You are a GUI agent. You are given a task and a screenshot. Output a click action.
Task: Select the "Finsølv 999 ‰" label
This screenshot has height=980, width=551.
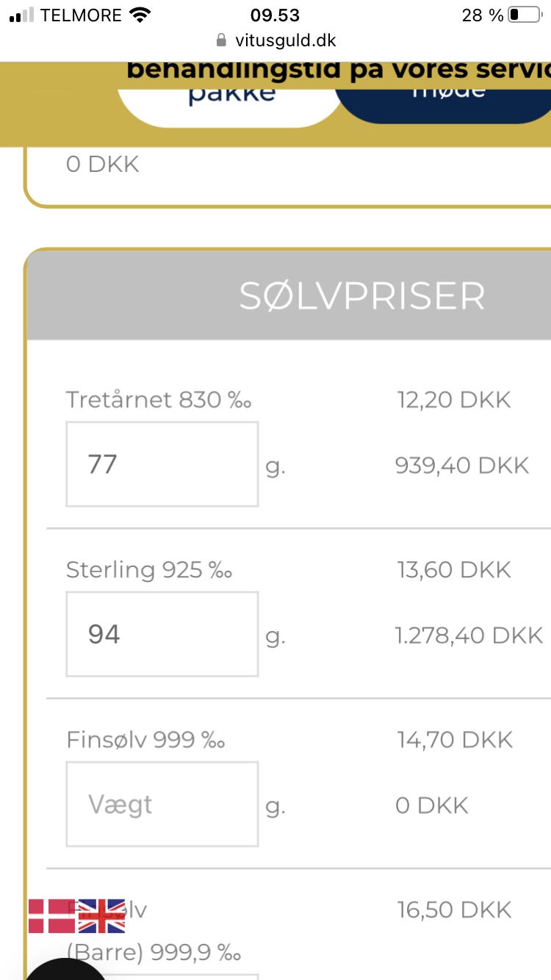(x=145, y=740)
